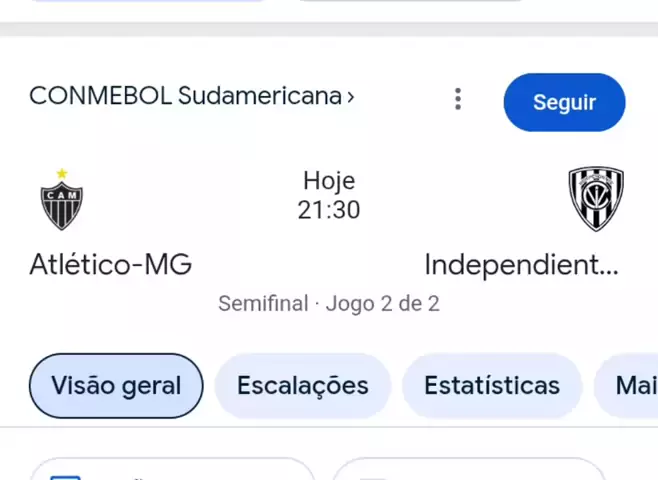Viewport: 658px width, 480px height.
Task: Click the Independiente del Valle crest
Action: [596, 199]
